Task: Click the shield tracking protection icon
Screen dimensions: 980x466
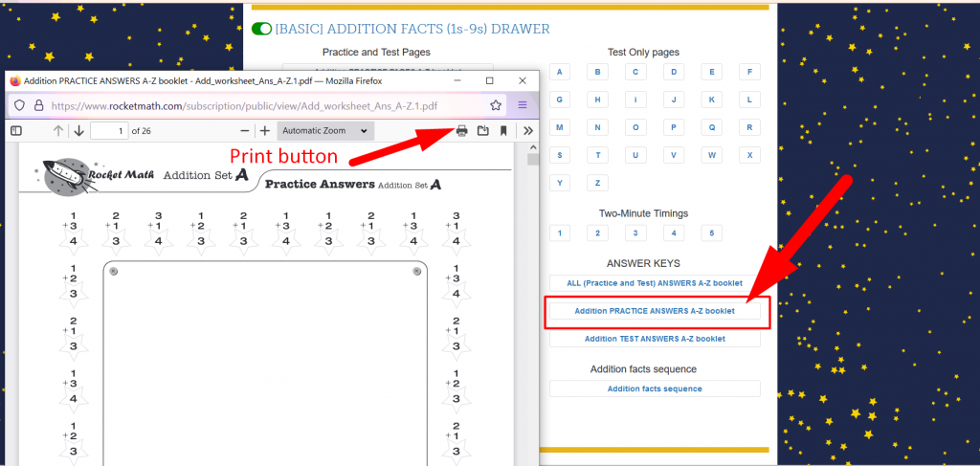Action: [19, 105]
